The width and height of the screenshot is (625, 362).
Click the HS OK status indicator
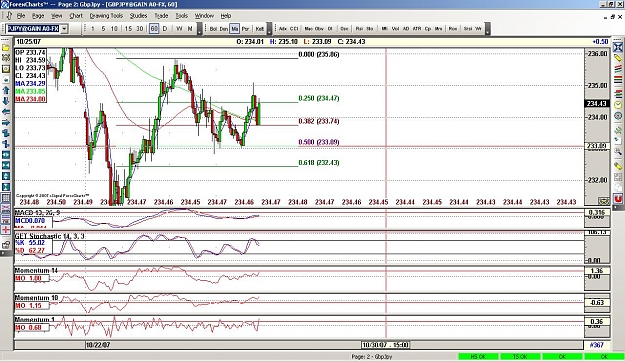[478, 356]
